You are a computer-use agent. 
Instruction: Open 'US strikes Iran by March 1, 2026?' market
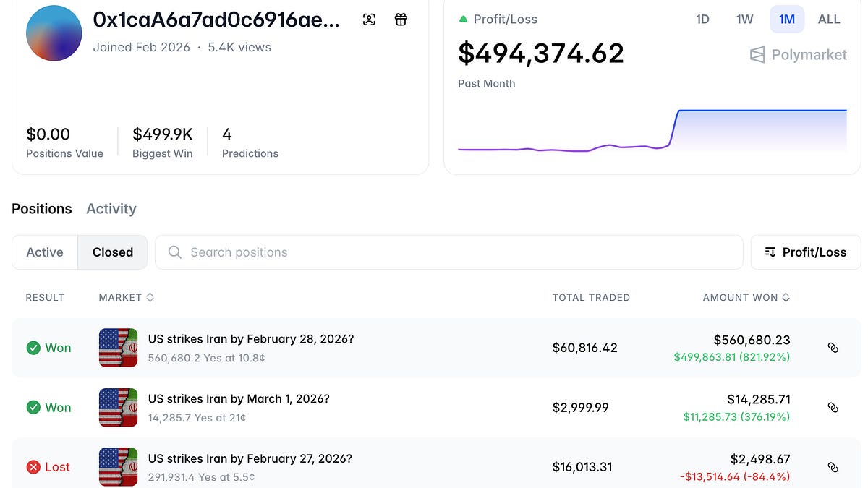point(239,399)
